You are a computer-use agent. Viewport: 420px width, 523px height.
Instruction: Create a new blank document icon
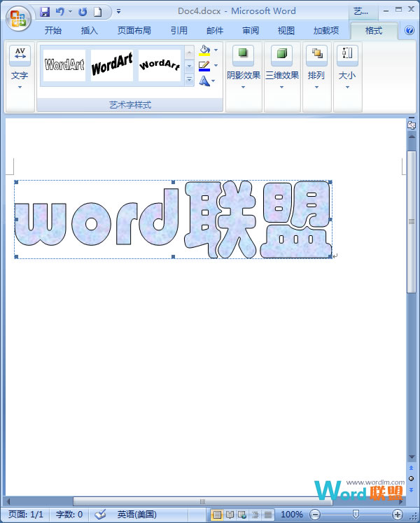97,12
